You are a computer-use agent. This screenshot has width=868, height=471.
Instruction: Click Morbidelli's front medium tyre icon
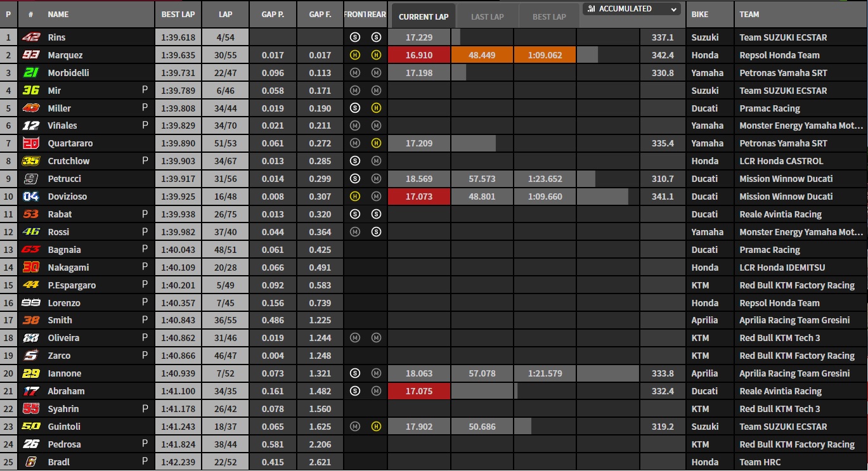355,73
